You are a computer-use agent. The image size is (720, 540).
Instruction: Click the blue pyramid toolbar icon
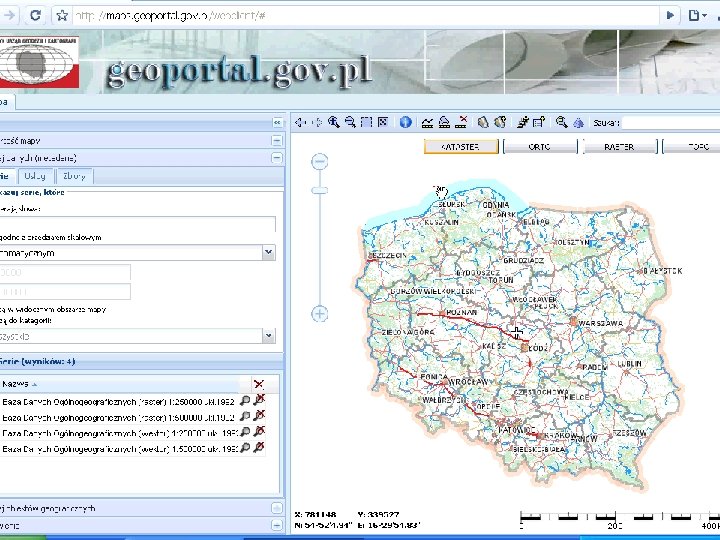pos(578,123)
